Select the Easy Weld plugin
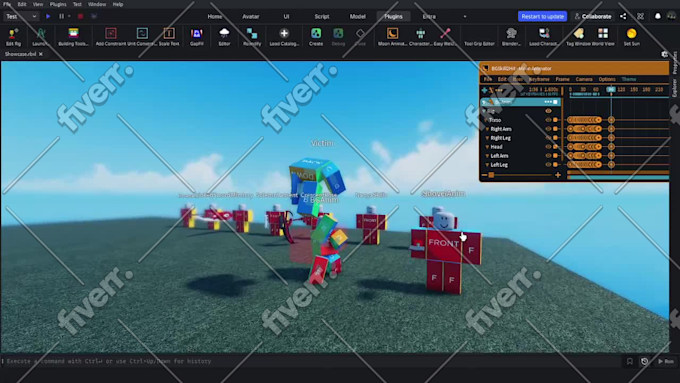 (445, 37)
